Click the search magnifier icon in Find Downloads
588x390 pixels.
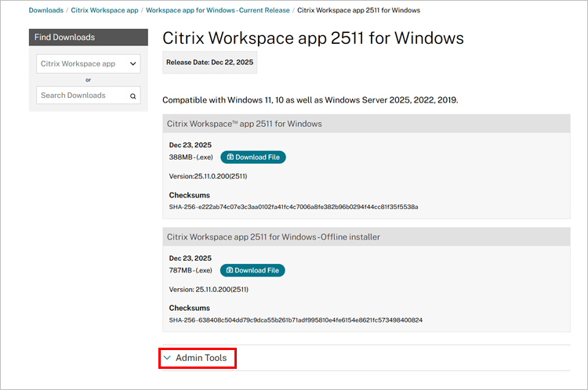(x=133, y=96)
